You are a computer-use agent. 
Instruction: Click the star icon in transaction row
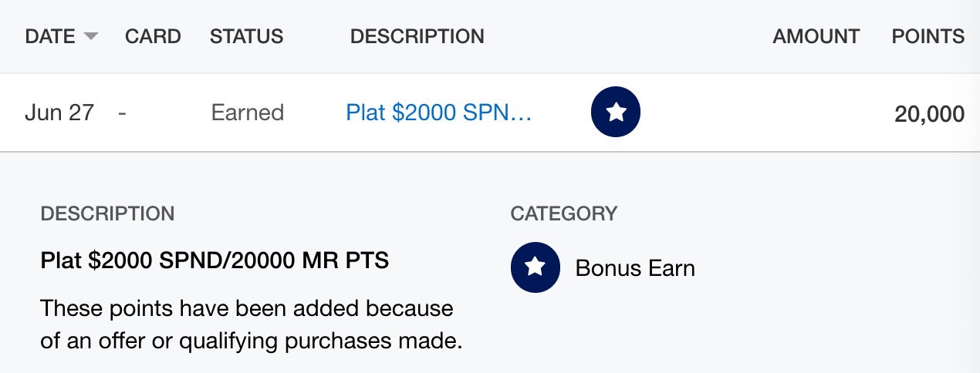tap(616, 113)
